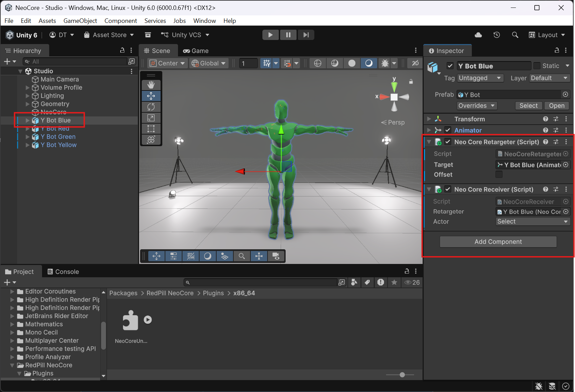Select the Scale tool in scene toolbar

[x=151, y=118]
